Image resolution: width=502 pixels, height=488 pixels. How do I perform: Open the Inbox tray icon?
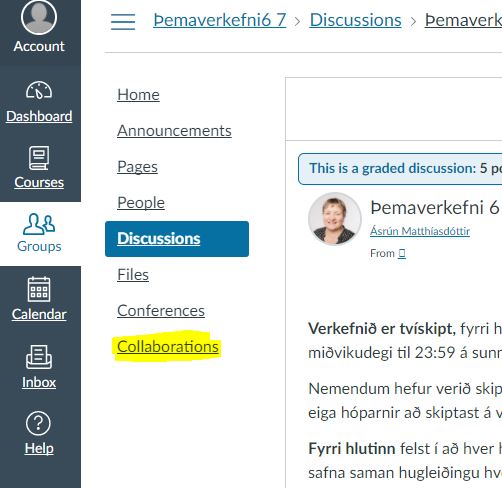click(39, 357)
